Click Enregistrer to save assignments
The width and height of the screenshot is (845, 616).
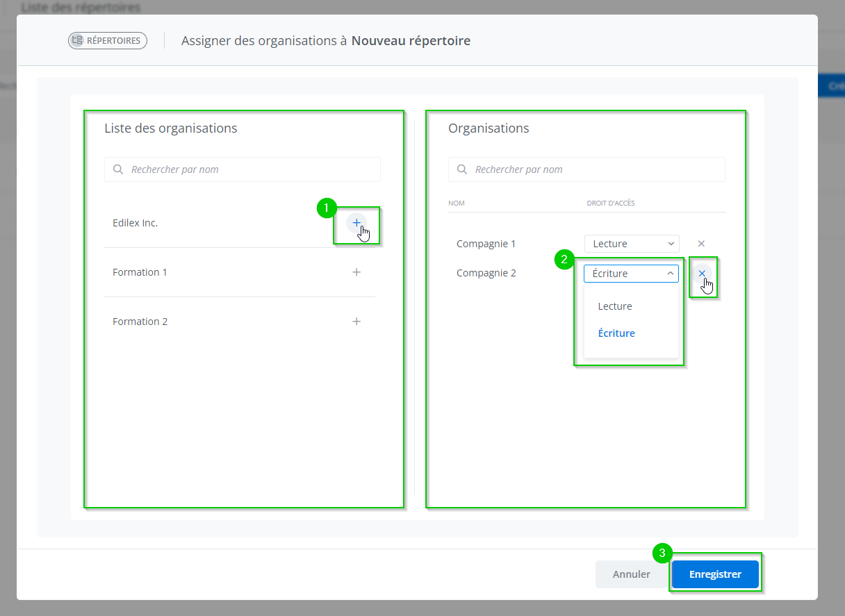[x=715, y=574]
